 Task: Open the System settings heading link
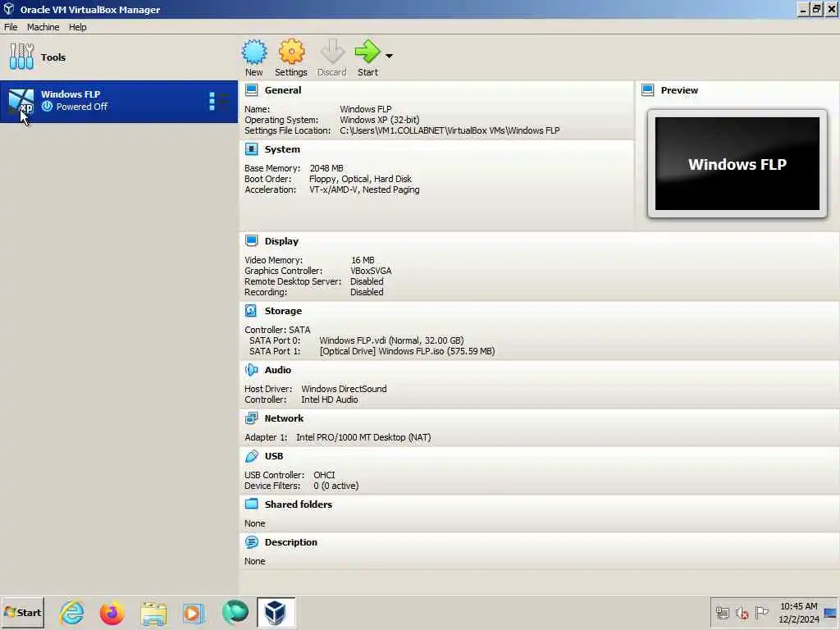pos(282,149)
